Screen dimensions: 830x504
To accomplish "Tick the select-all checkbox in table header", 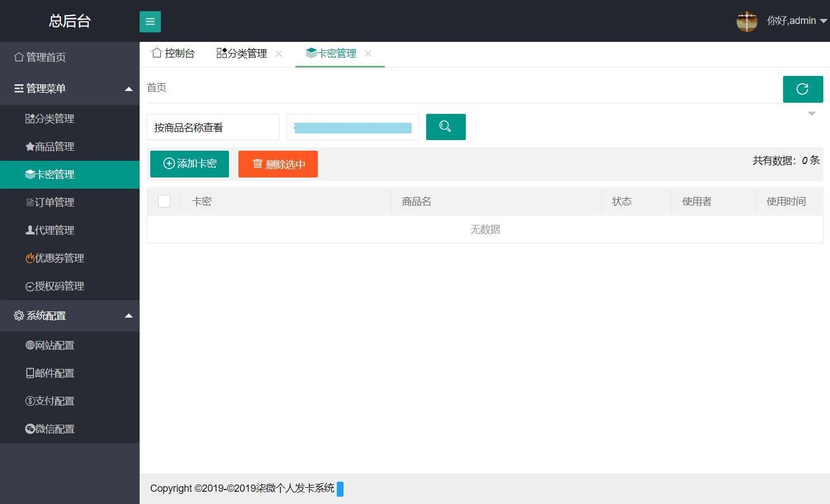I will [164, 201].
